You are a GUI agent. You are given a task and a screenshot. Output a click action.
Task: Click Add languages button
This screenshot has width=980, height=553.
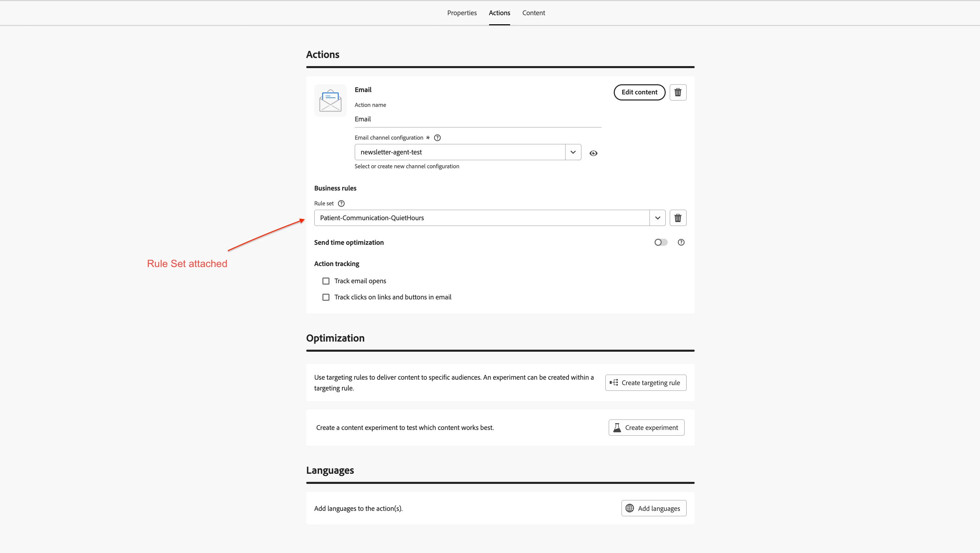coord(654,508)
